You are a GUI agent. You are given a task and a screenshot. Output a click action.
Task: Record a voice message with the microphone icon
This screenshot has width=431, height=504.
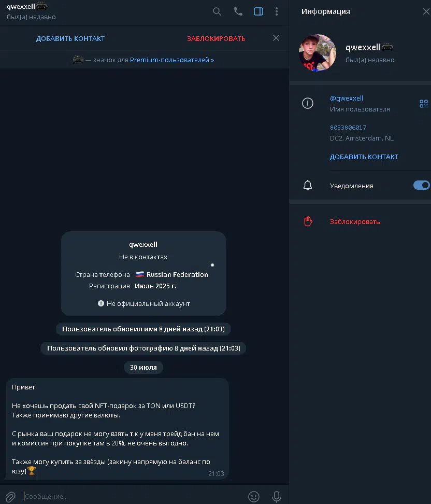277,497
